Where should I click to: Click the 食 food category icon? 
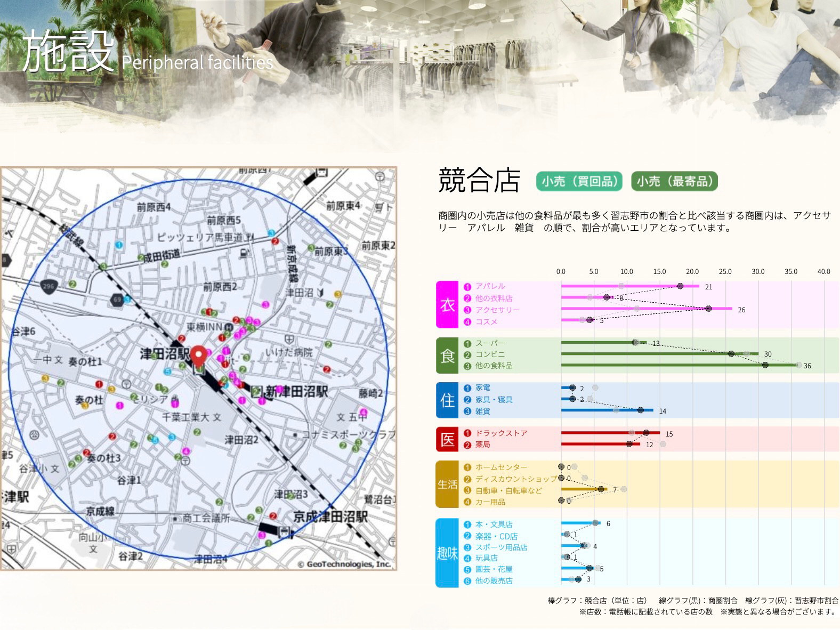447,355
